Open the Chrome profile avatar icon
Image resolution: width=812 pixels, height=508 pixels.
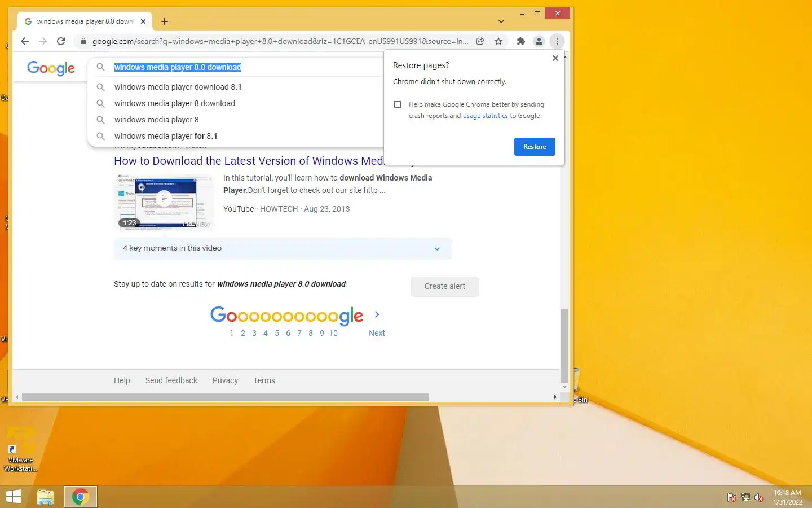coord(539,41)
